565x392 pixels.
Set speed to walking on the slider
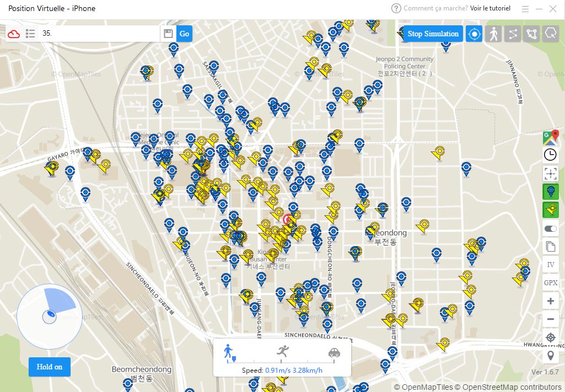(228, 351)
